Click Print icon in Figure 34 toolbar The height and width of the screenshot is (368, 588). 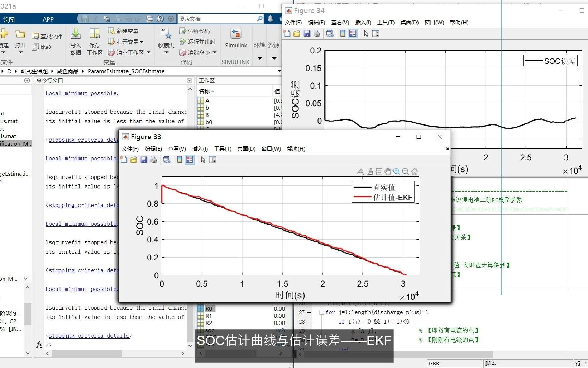[317, 34]
